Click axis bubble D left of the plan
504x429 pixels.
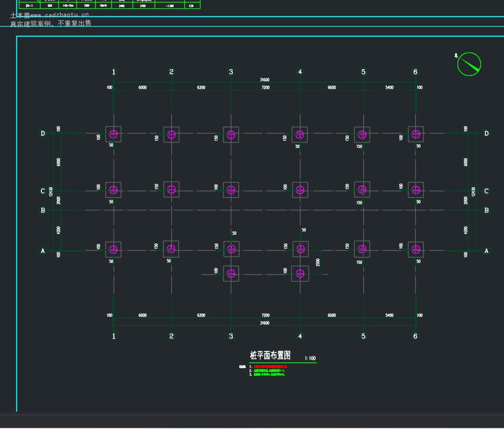43,133
